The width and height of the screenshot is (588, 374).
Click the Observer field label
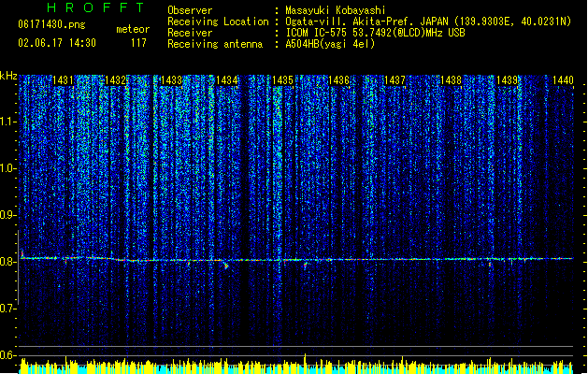[190, 10]
